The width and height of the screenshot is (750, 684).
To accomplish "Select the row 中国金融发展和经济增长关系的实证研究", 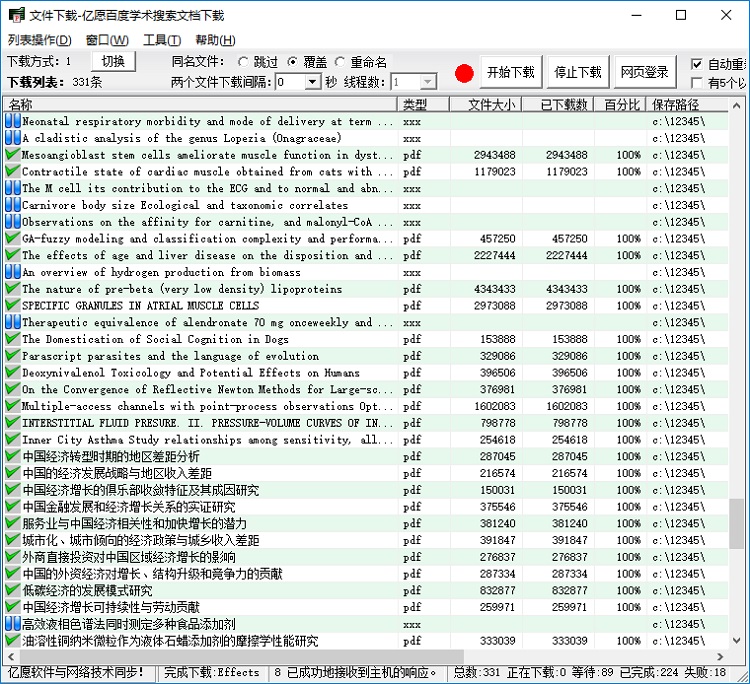I will (366, 507).
